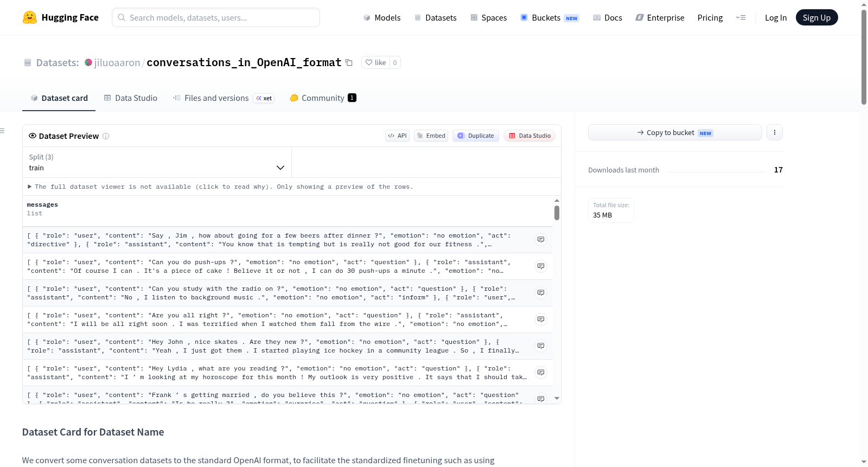Switch to the Data Studio tab

click(x=131, y=98)
